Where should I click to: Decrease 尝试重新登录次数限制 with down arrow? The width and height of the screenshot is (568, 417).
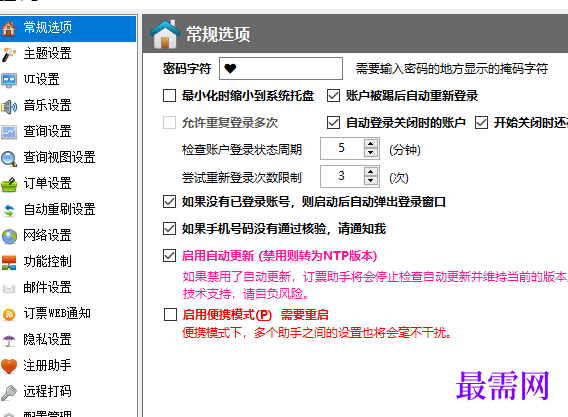click(x=371, y=181)
